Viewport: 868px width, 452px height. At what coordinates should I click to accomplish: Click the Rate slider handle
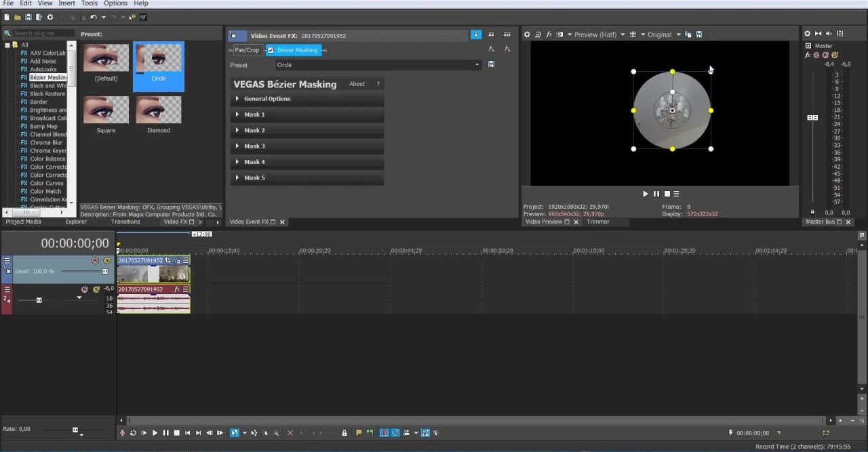pos(75,430)
